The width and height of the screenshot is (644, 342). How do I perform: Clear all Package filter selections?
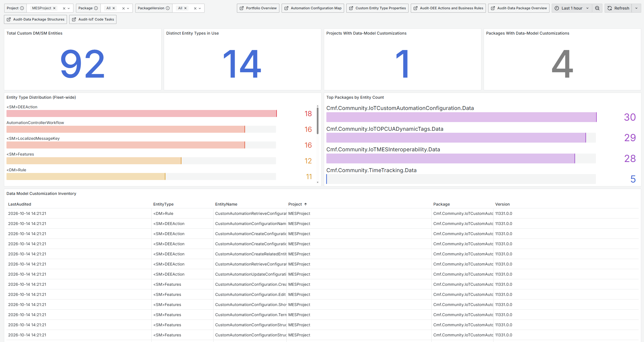pyautogui.click(x=124, y=8)
